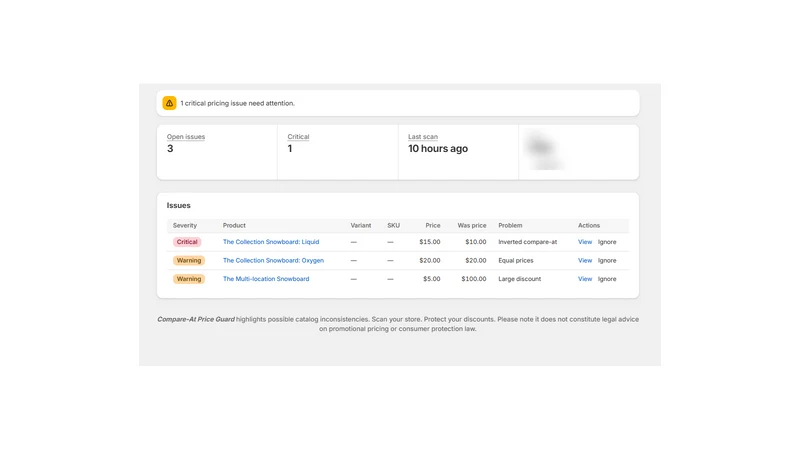
Task: Click the $5.00 price cell
Action: point(432,279)
